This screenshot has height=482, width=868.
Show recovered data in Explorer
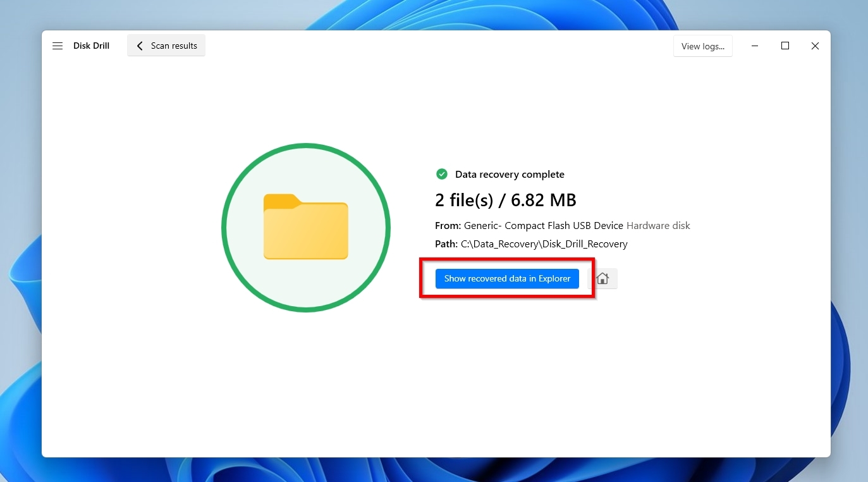[x=507, y=278]
